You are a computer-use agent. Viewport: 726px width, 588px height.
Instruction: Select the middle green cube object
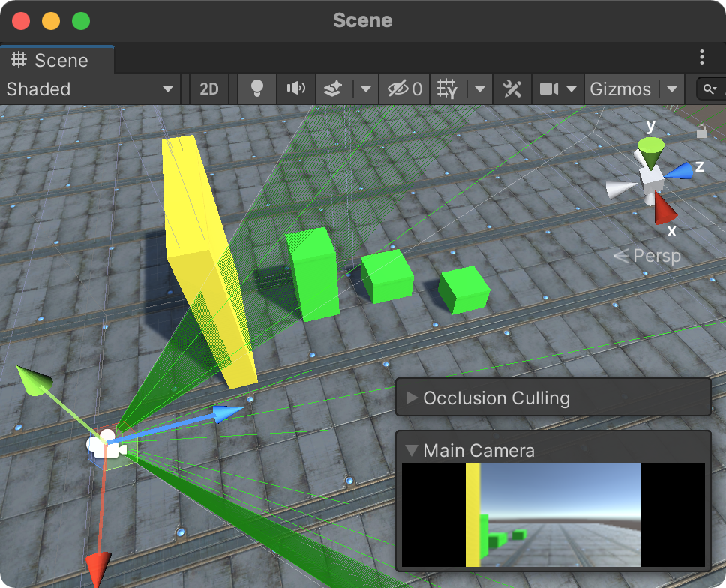(x=387, y=276)
